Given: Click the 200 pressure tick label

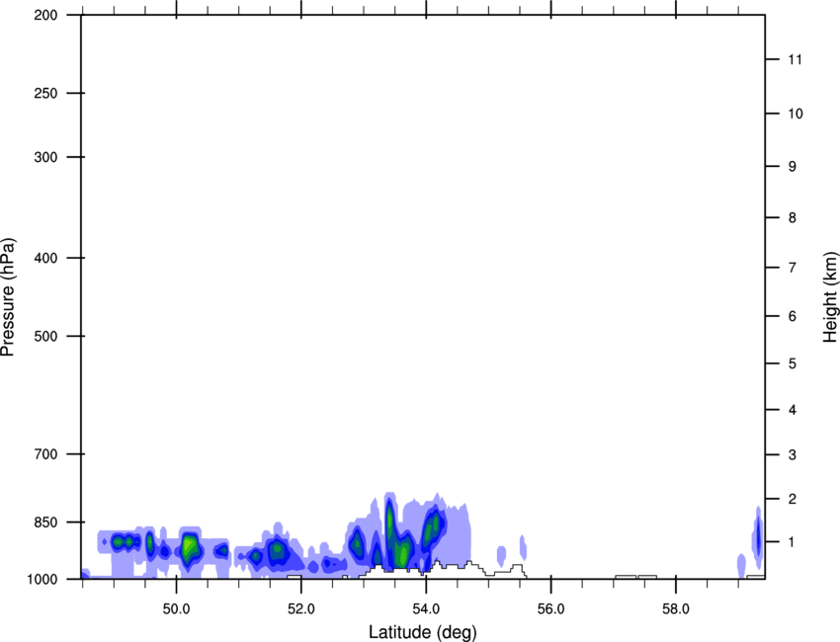Looking at the screenshot, I should click(45, 15).
